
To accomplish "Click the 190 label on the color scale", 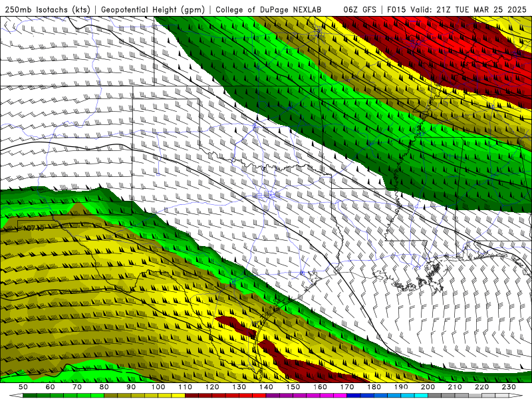I will tap(401, 387).
